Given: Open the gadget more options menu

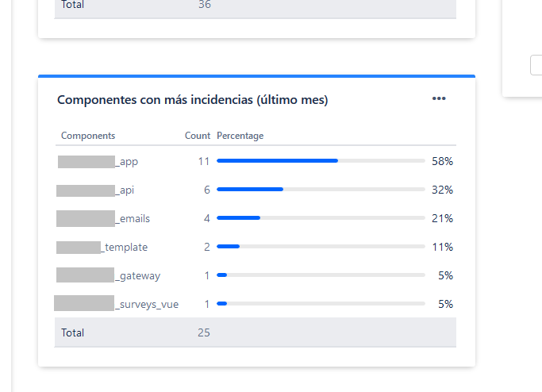Looking at the screenshot, I should click(x=439, y=98).
